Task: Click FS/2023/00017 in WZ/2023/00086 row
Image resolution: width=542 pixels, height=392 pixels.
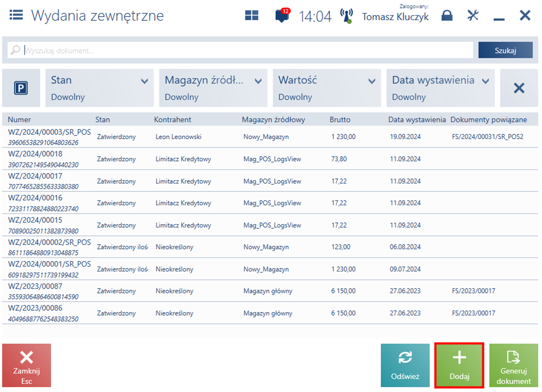Action: [474, 313]
